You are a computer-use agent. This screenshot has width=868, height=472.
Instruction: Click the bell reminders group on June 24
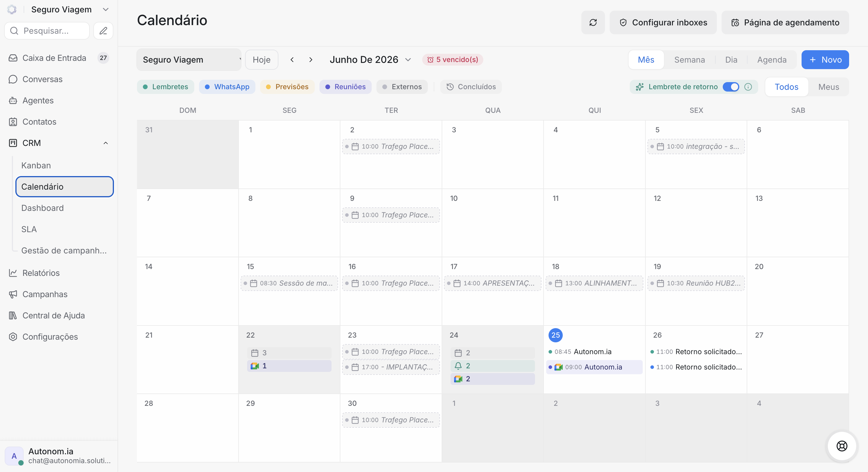[492, 366]
